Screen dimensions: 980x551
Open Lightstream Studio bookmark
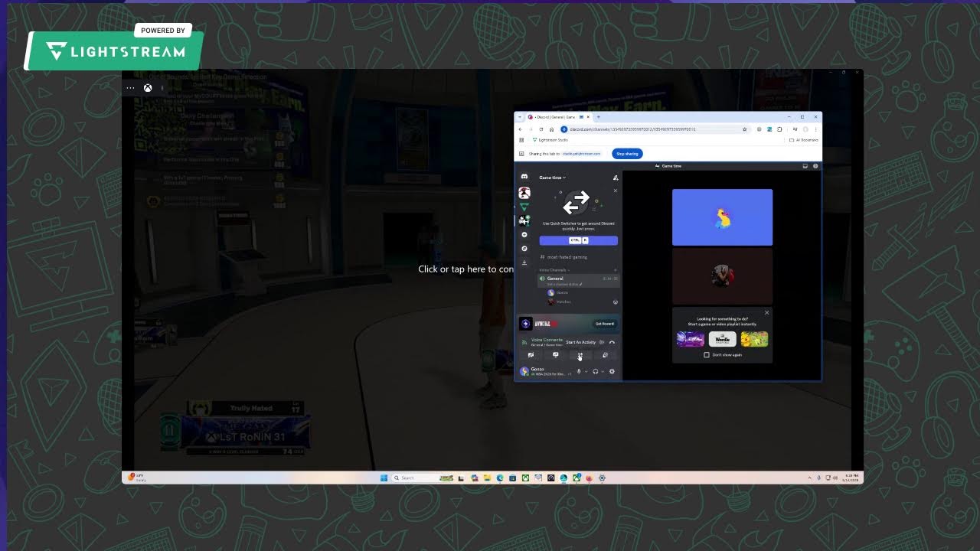[550, 140]
